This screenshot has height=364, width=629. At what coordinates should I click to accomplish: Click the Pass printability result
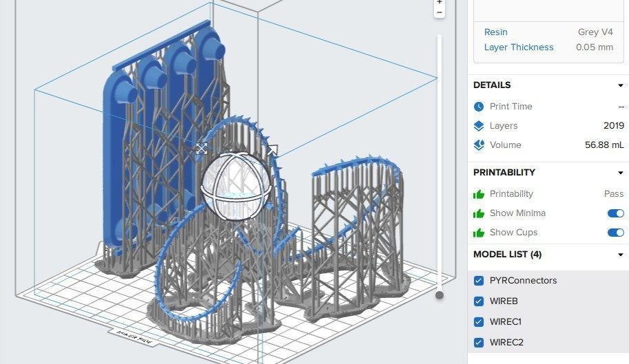tap(614, 194)
